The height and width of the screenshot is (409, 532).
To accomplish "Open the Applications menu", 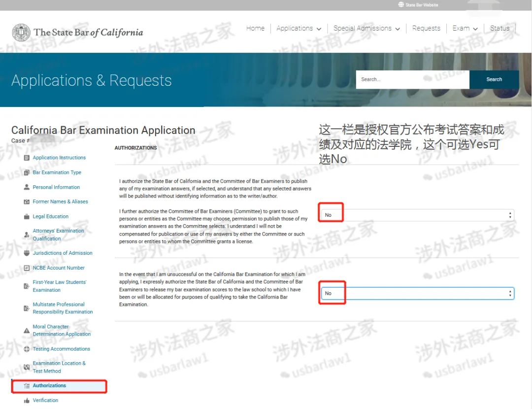I will click(295, 28).
